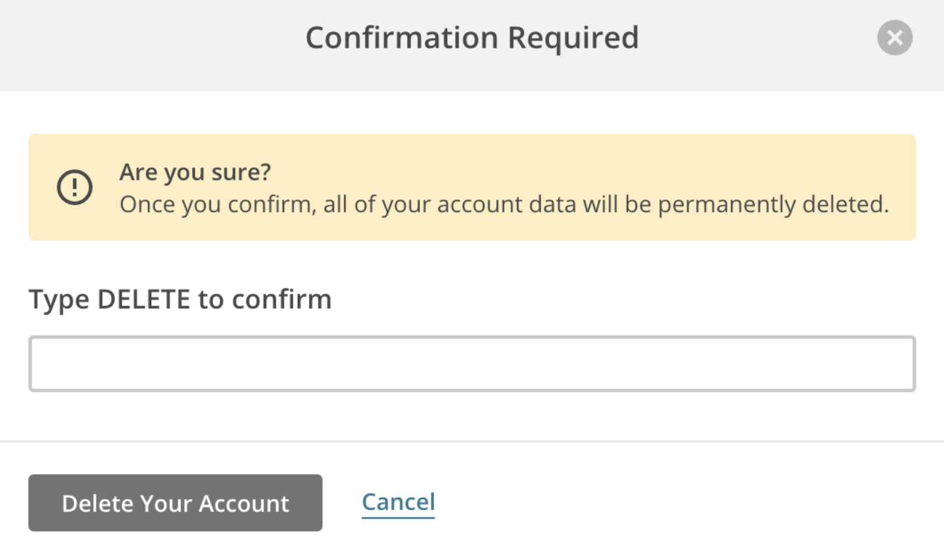The width and height of the screenshot is (944, 560).
Task: Close the Confirmation Required dialog
Action: pyautogui.click(x=894, y=38)
